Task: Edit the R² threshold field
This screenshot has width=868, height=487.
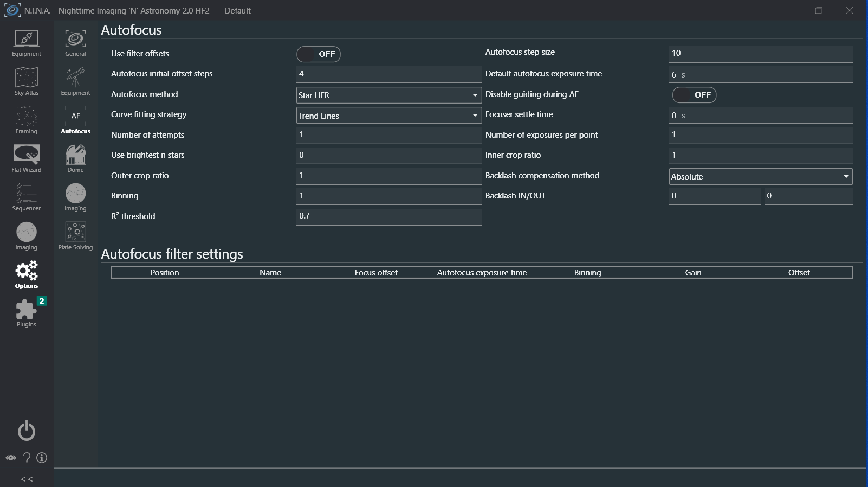Action: click(x=389, y=216)
